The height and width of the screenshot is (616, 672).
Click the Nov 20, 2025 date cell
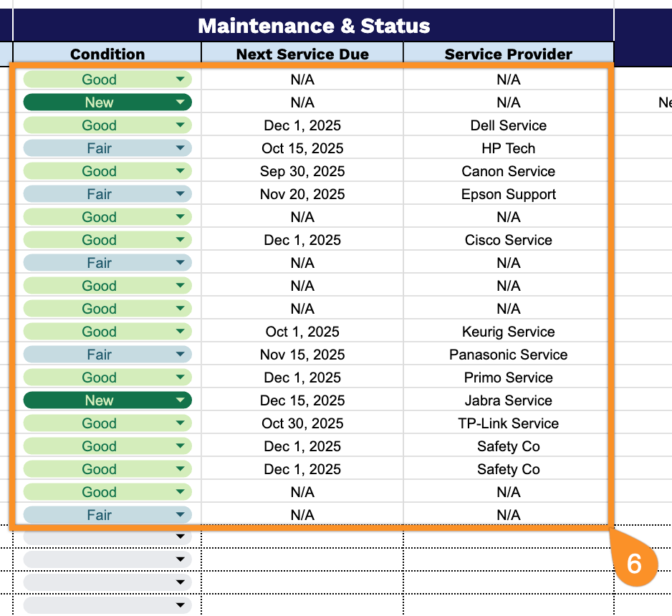point(302,194)
